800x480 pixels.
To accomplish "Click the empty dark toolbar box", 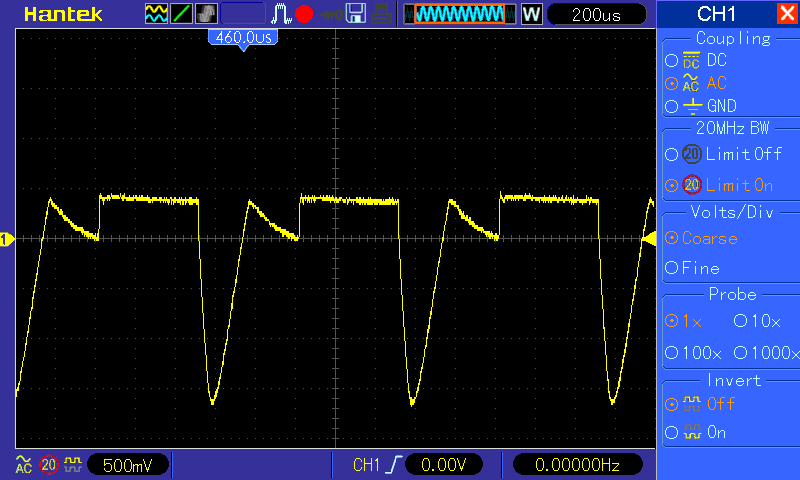I will click(x=243, y=14).
